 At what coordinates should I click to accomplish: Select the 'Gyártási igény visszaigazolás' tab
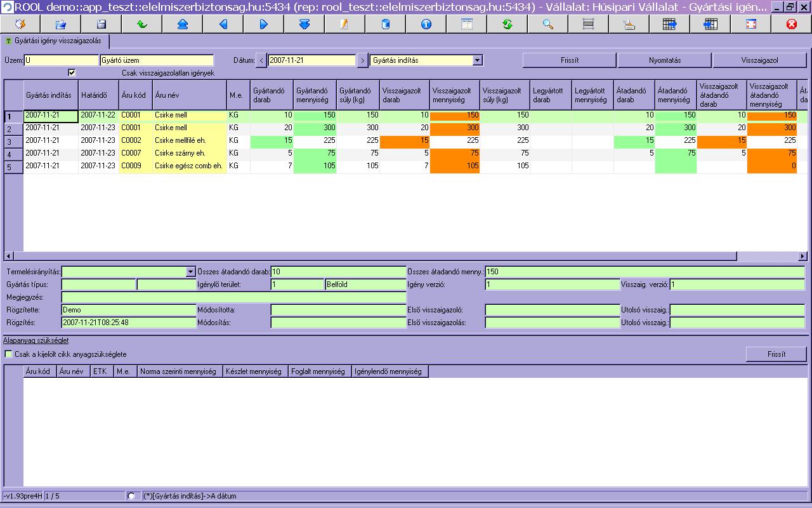[56, 41]
